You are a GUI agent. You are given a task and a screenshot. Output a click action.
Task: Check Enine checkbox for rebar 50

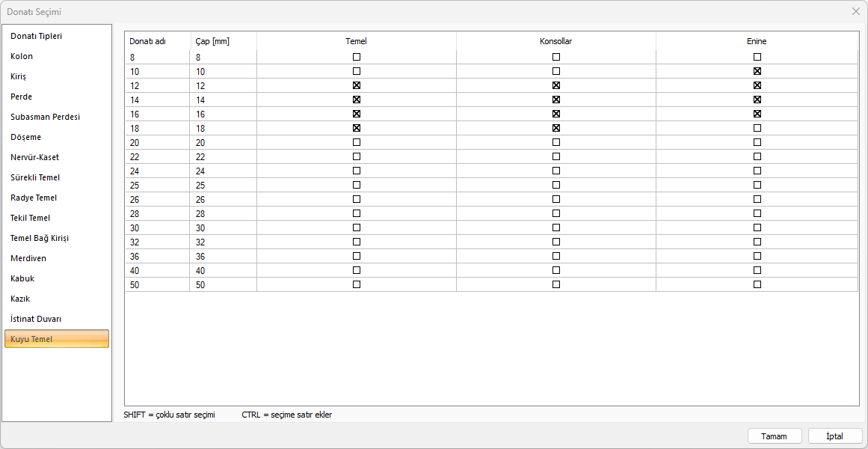[757, 284]
